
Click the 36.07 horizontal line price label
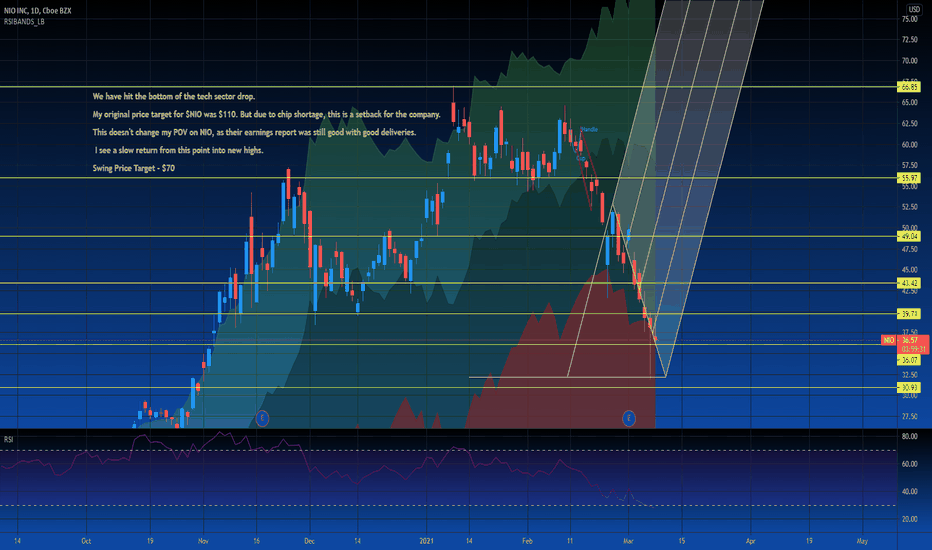pyautogui.click(x=909, y=360)
